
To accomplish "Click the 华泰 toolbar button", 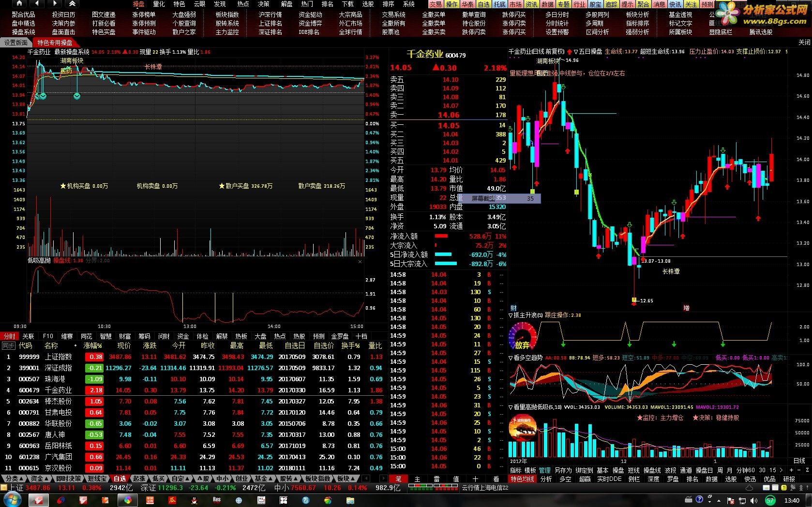I will click(467, 4).
